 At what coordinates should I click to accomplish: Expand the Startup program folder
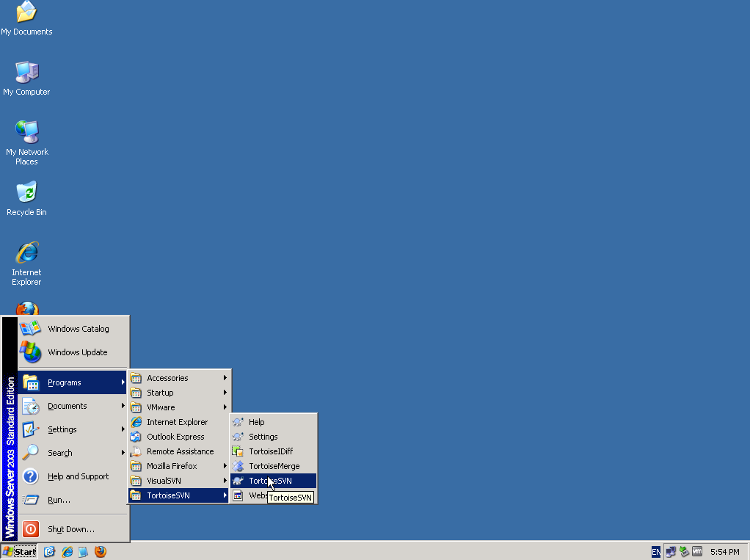[x=179, y=393]
